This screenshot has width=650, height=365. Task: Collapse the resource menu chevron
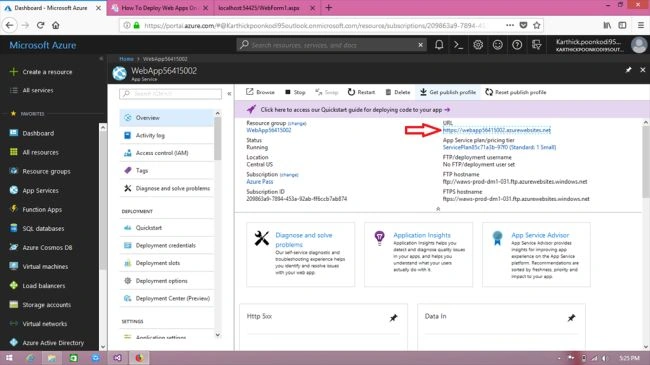click(229, 94)
